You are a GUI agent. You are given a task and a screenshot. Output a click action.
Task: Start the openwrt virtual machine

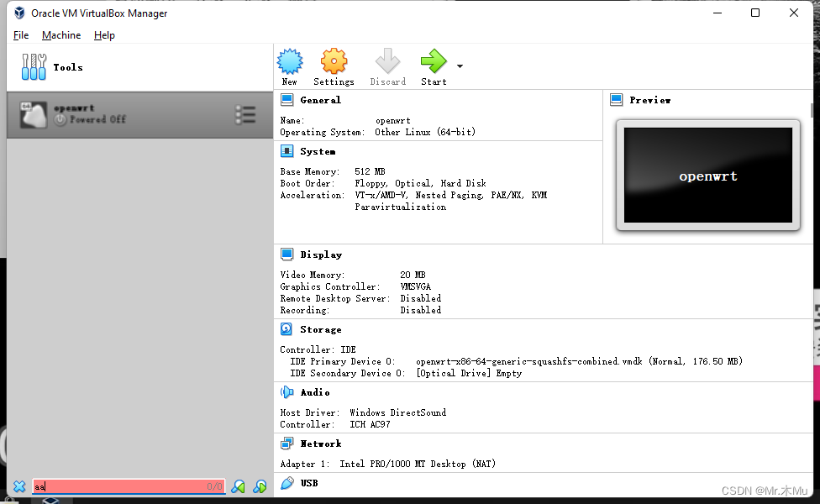pyautogui.click(x=433, y=62)
